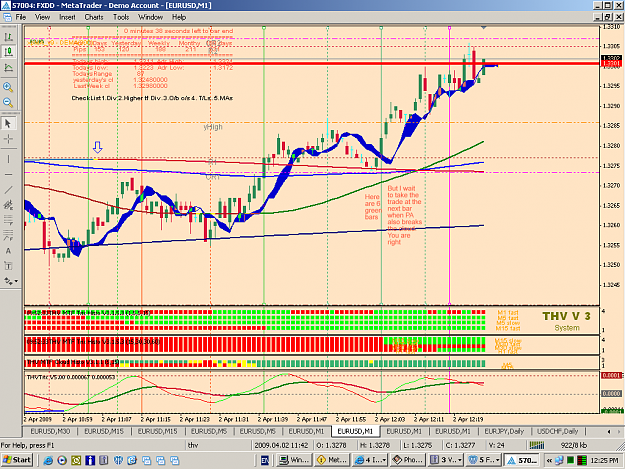Click the yHigh label on chart
625x469 pixels.
pos(213,127)
